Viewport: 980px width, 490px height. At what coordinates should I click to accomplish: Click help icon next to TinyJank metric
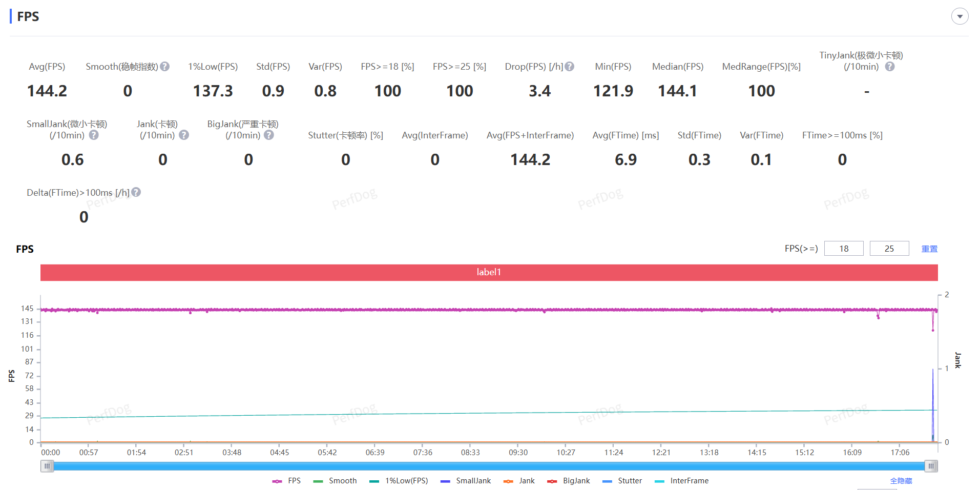point(890,67)
